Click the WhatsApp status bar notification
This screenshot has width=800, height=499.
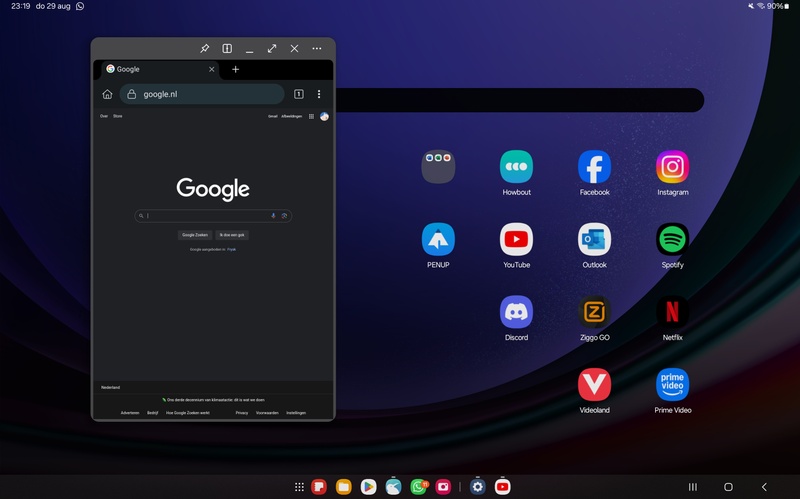coord(80,6)
